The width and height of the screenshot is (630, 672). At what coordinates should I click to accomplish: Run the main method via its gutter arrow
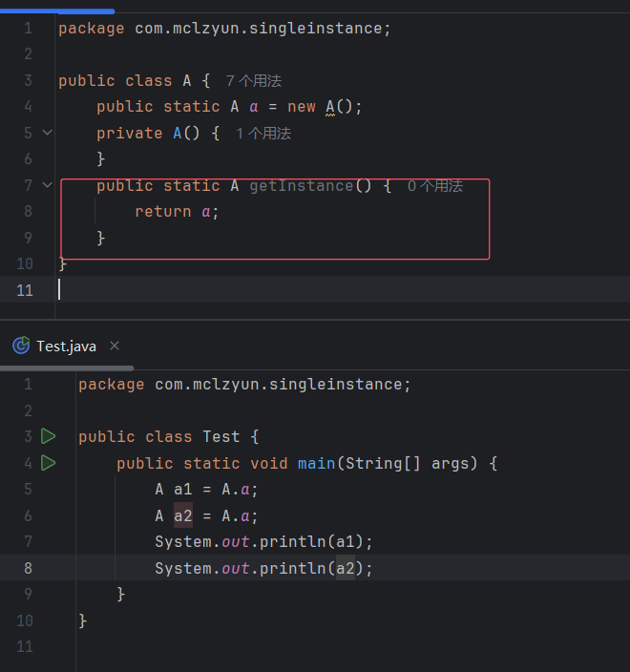click(48, 463)
